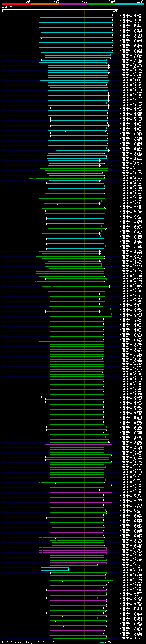The width and height of the screenshot is (146, 644).
Task: Select the UniRef100_C1E7K0 entry
Action: pyautogui.click(x=131, y=60)
